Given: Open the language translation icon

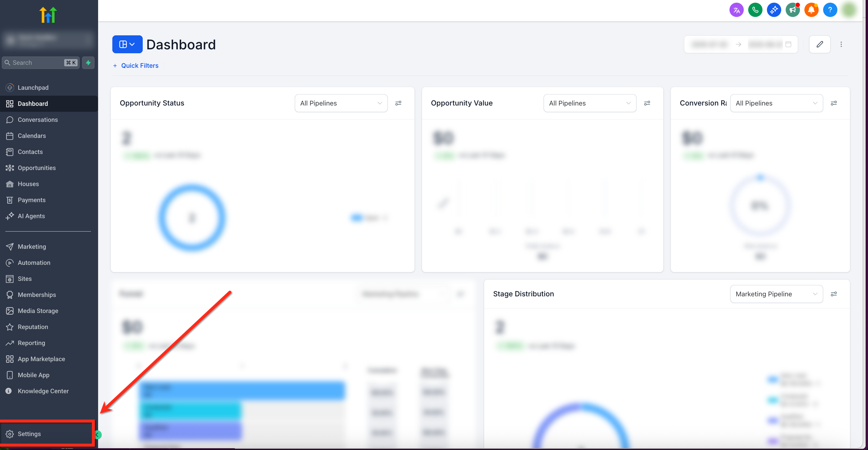Looking at the screenshot, I should 736,10.
